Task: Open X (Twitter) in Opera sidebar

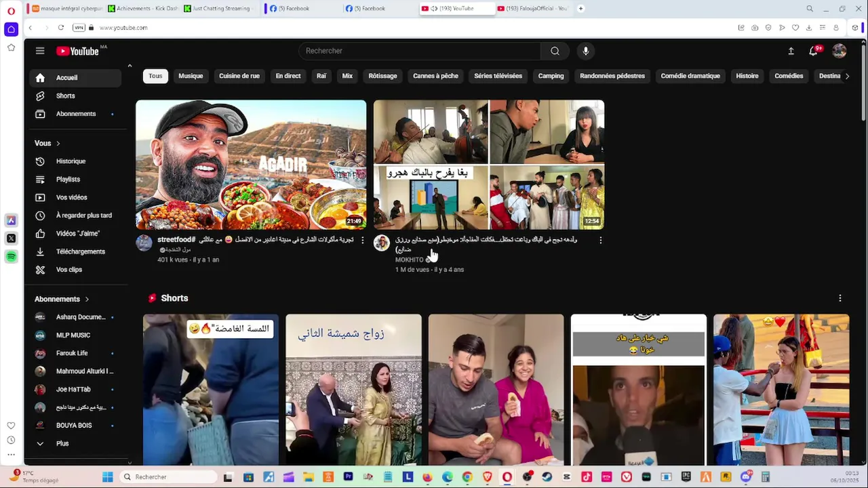Action: (x=11, y=239)
